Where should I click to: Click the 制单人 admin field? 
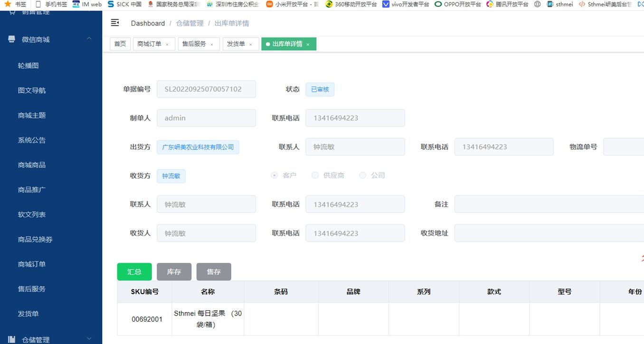point(206,118)
